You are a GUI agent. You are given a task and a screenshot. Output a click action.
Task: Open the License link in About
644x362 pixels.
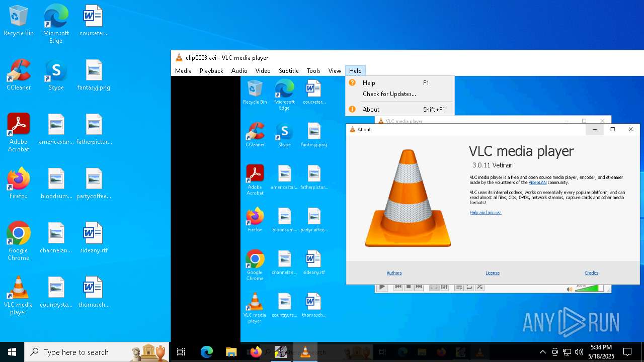[x=493, y=273]
